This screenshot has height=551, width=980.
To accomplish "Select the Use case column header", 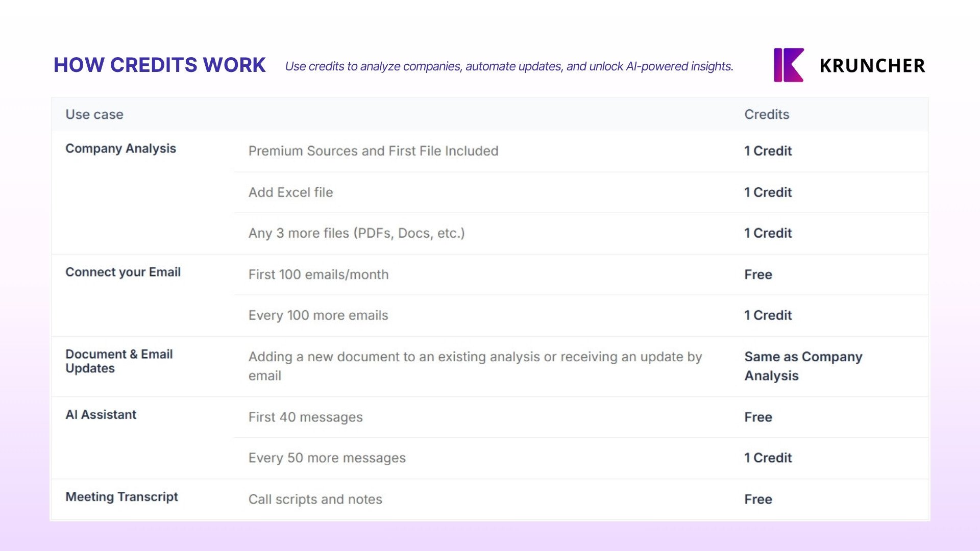I will (x=94, y=114).
